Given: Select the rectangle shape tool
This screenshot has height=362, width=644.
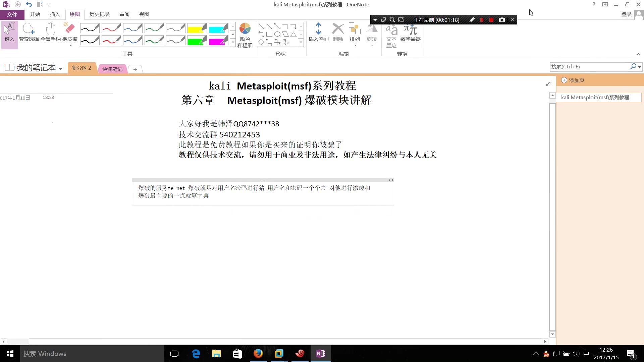Looking at the screenshot, I should click(269, 34).
